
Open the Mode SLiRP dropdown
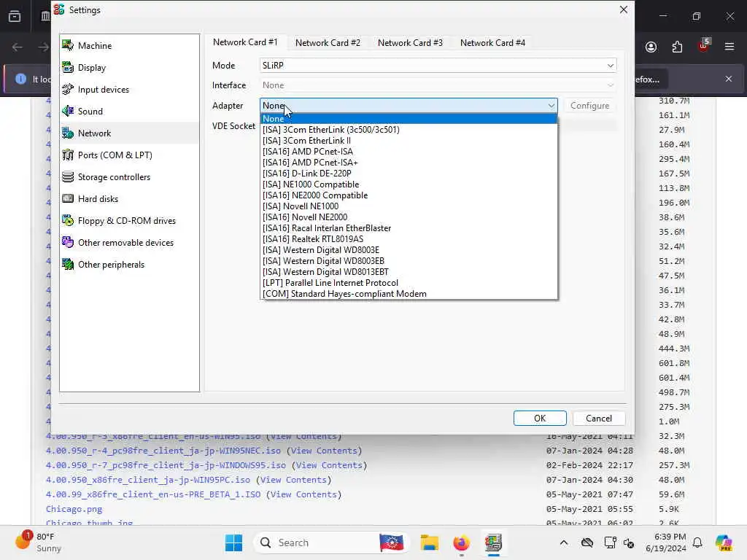[x=438, y=65]
